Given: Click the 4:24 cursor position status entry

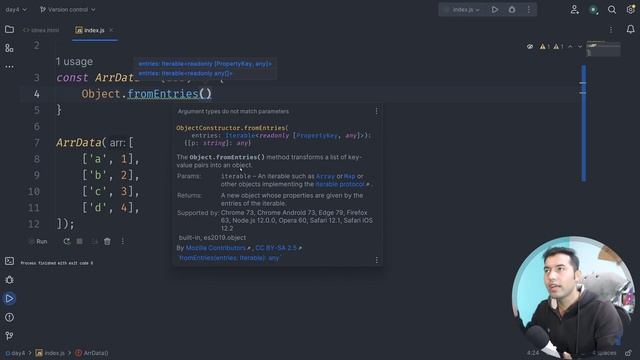Looking at the screenshot, I should pyautogui.click(x=533, y=353).
